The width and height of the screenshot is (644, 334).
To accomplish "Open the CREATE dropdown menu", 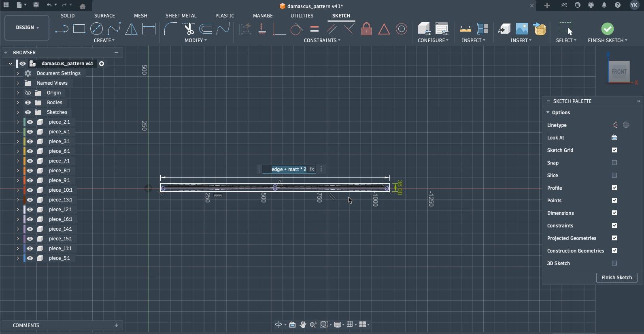I will (x=104, y=41).
